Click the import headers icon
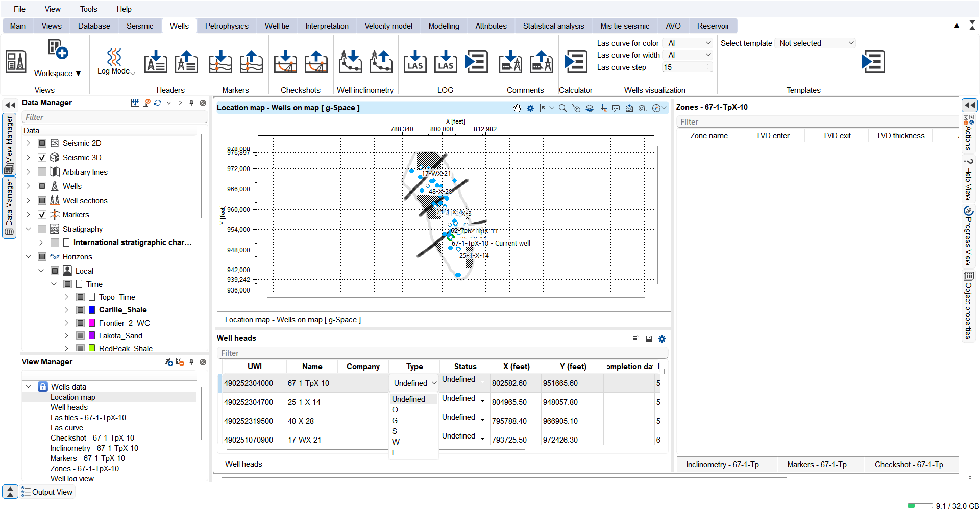980x511 pixels. pyautogui.click(x=156, y=62)
